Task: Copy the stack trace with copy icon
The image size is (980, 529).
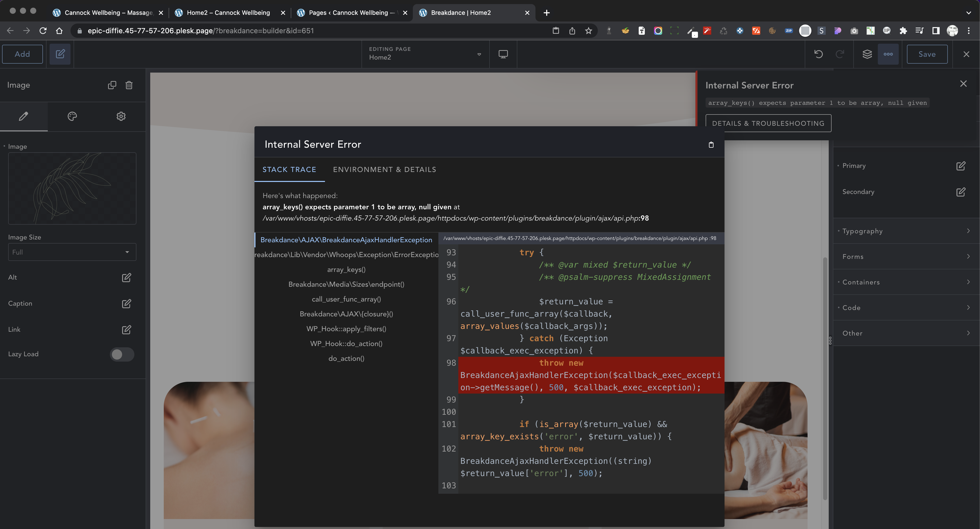Action: coord(711,145)
